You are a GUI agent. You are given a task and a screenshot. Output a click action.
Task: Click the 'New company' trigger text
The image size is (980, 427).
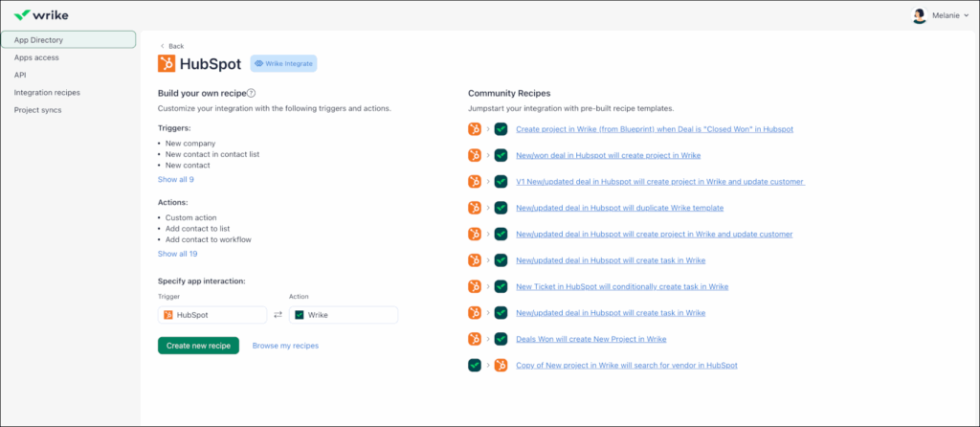(190, 144)
